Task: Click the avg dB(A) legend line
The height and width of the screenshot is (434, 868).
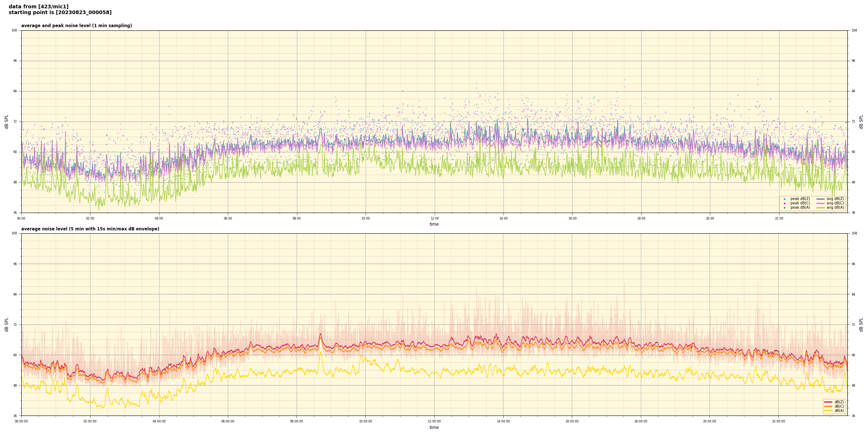Action: tap(821, 208)
